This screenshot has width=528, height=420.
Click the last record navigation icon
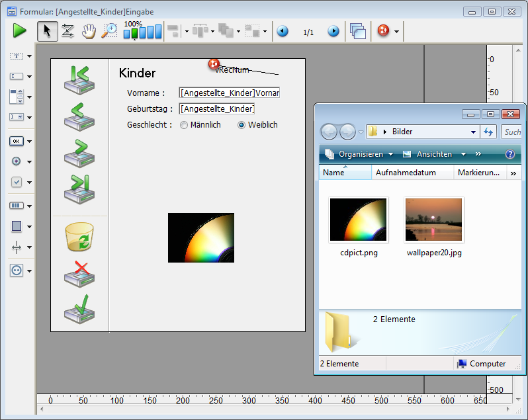click(79, 190)
